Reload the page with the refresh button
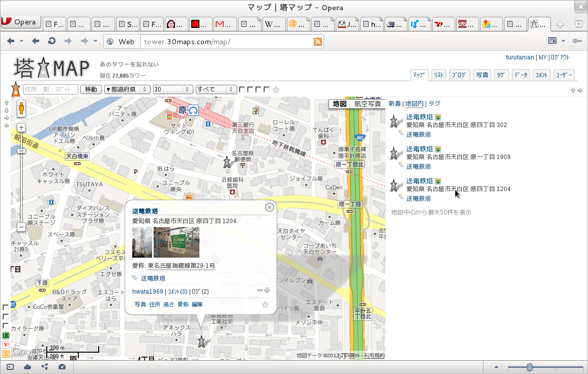The width and height of the screenshot is (588, 374). pyautogui.click(x=51, y=41)
